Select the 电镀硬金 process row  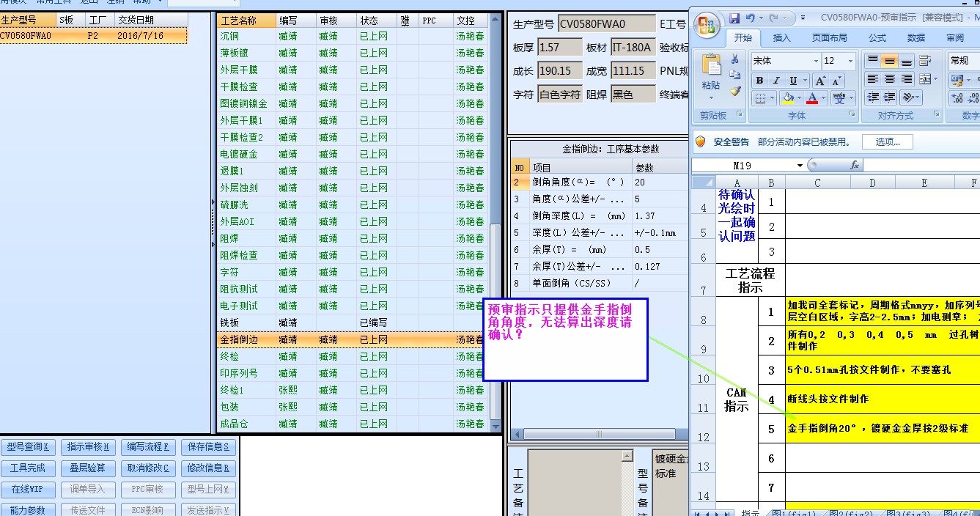coord(353,154)
